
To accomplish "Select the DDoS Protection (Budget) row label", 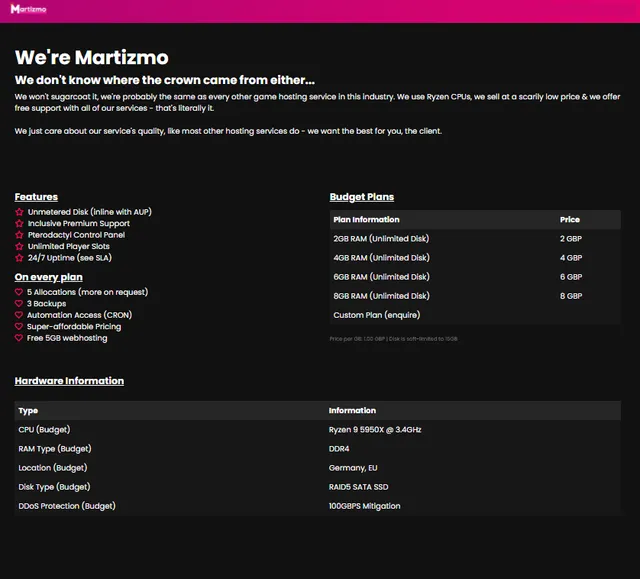I will click(x=67, y=506).
